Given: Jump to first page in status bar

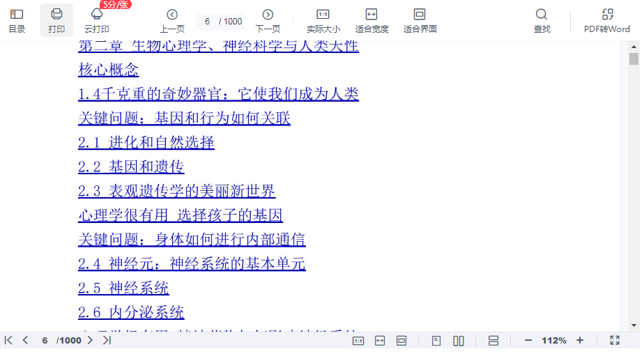Looking at the screenshot, I should (x=9, y=340).
